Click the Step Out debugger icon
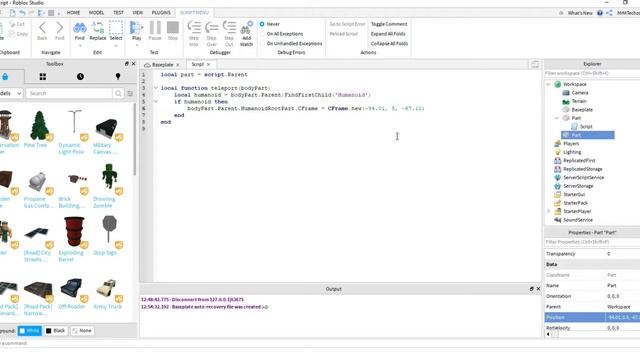640x360 pixels. tap(229, 28)
